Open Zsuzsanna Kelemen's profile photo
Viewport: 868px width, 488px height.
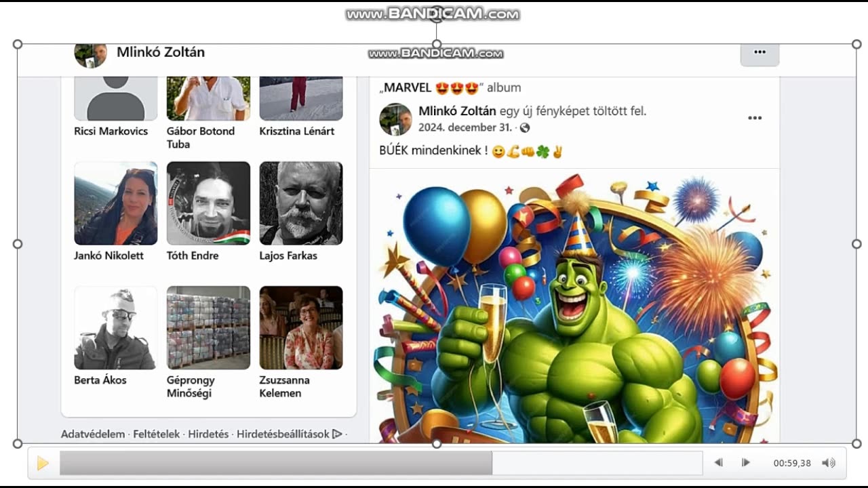pyautogui.click(x=301, y=328)
